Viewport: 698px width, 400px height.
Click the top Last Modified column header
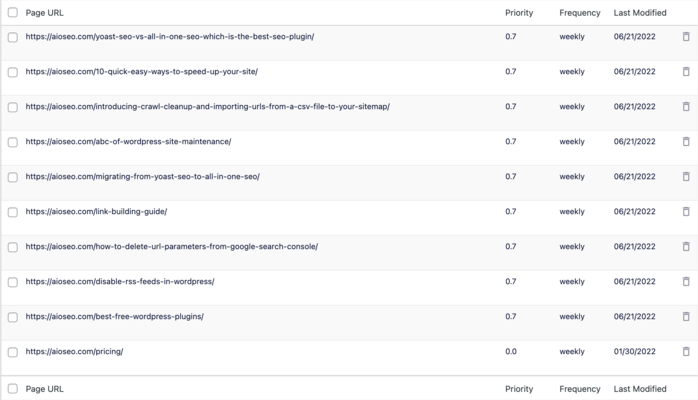(x=640, y=13)
